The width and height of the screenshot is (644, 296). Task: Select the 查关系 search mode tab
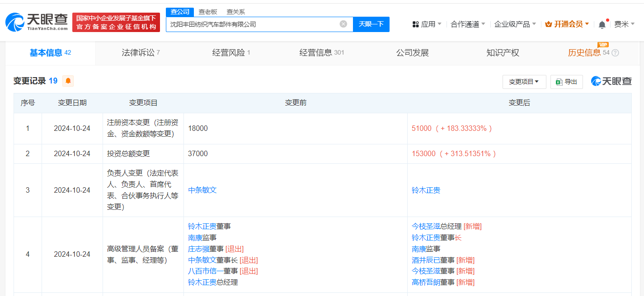pyautogui.click(x=235, y=12)
